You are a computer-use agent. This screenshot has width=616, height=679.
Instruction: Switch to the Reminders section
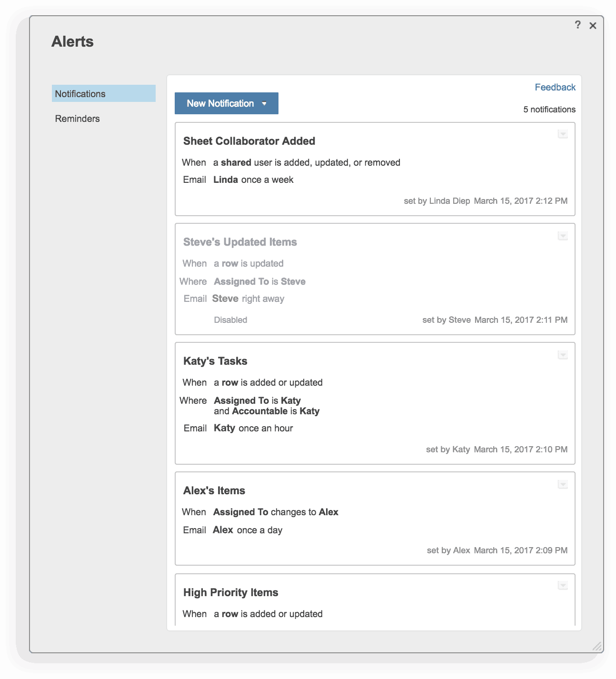[x=78, y=119]
